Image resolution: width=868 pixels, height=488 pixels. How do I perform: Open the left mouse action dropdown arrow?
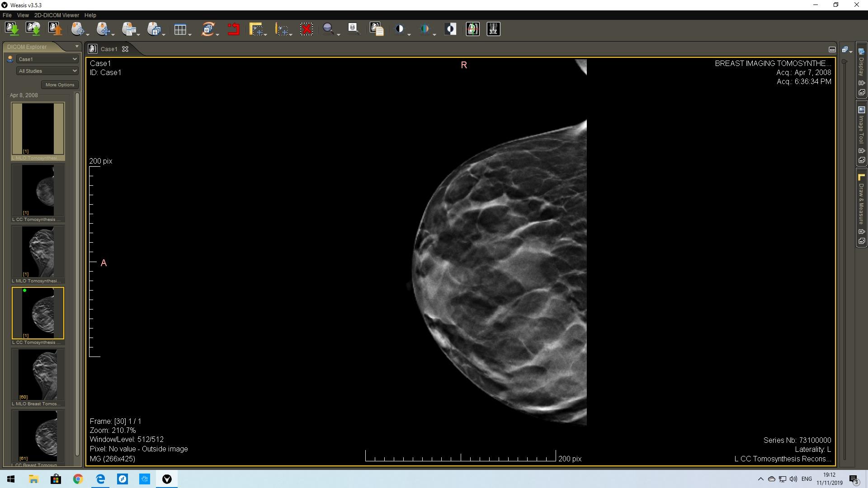(x=88, y=34)
